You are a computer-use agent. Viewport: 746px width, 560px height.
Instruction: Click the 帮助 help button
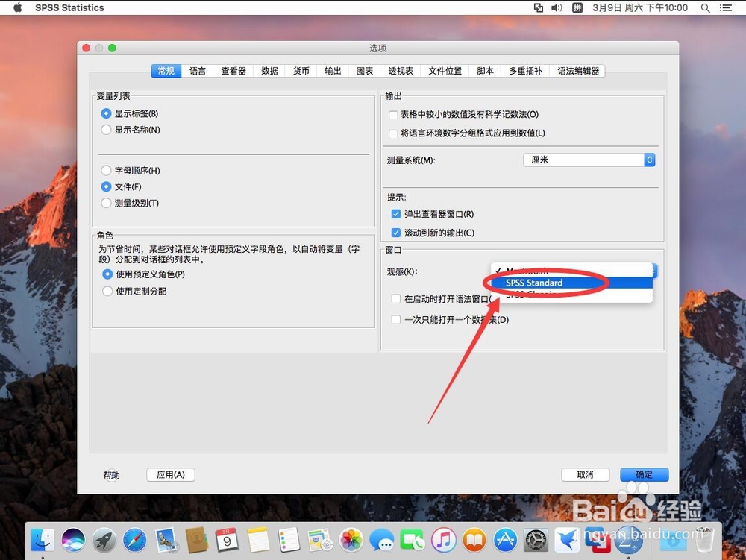[x=112, y=475]
